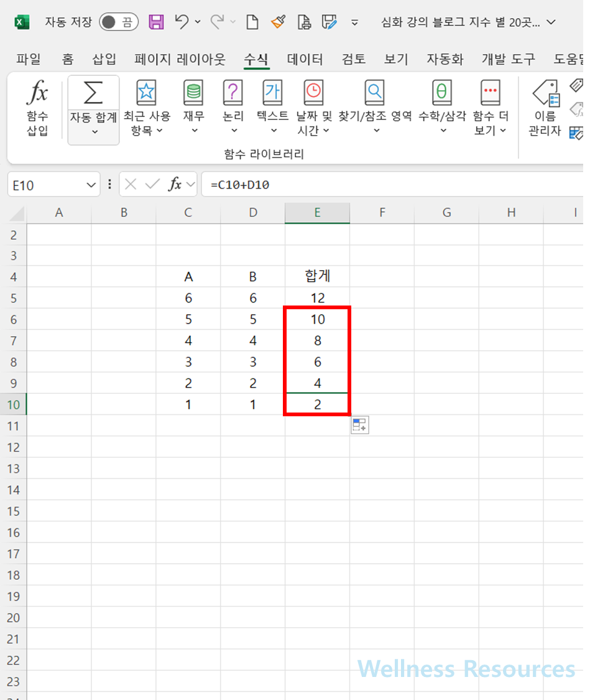
Task: Click the save-with-pen icon in the quick access toolbar
Action: click(329, 22)
